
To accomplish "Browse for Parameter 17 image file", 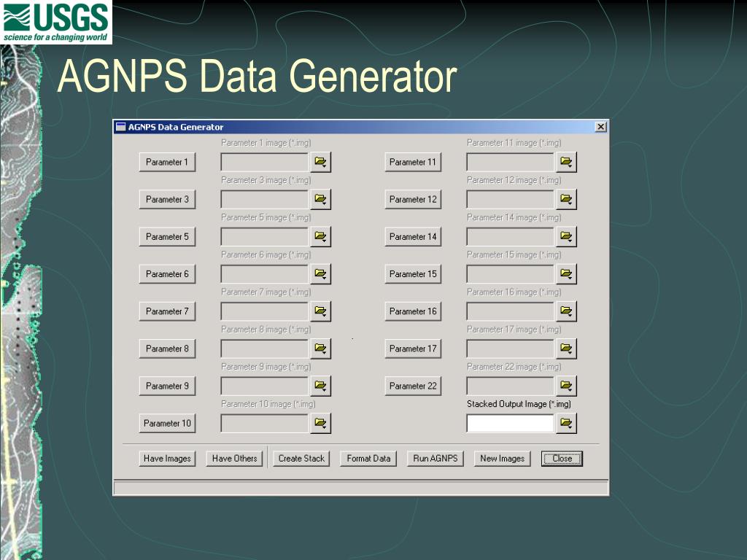I will point(566,349).
